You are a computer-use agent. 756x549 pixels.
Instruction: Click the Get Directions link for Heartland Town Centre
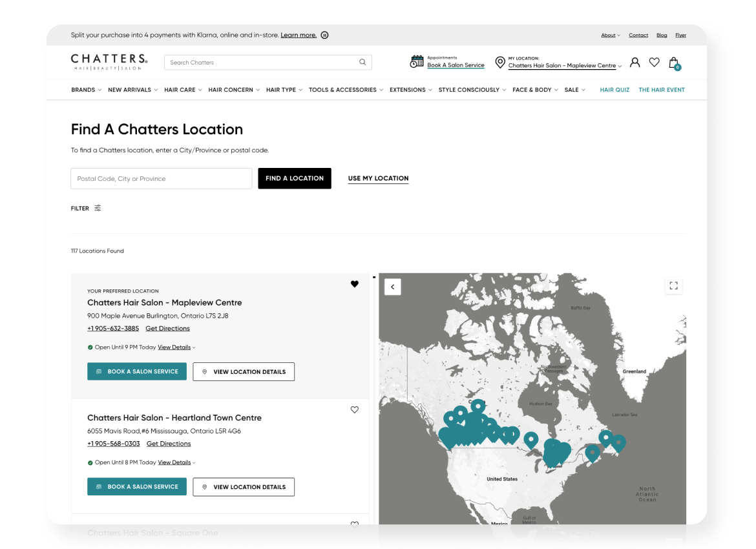click(169, 443)
